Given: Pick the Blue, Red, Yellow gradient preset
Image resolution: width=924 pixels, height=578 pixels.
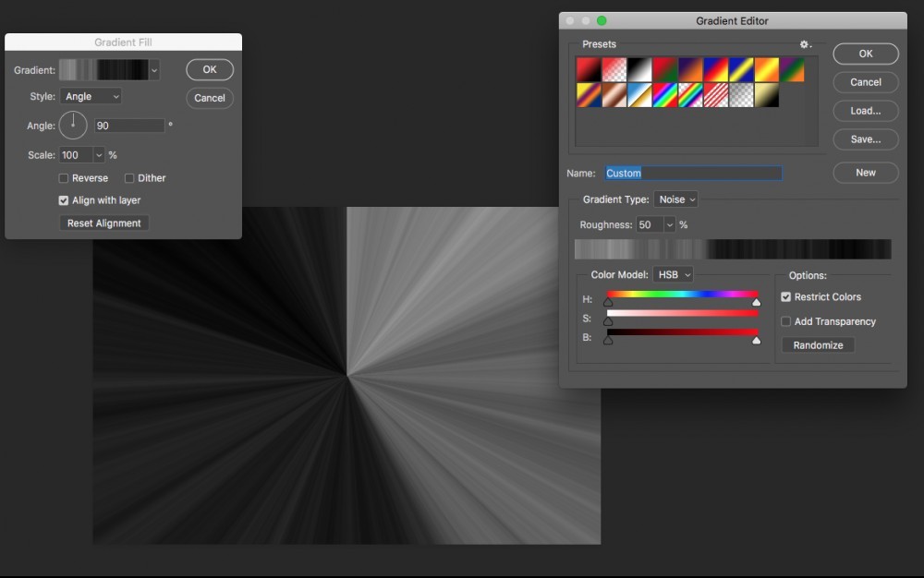Looking at the screenshot, I should click(715, 69).
